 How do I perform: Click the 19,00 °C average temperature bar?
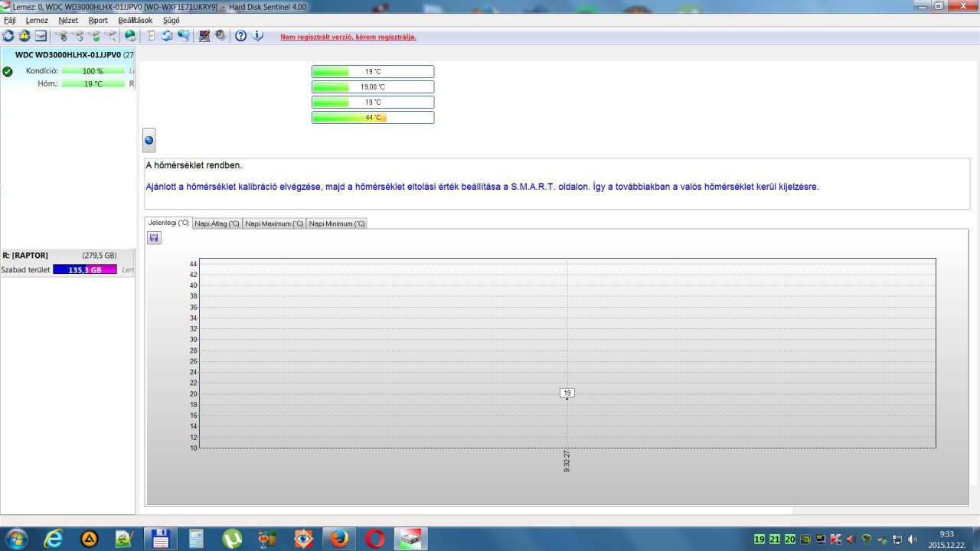373,87
